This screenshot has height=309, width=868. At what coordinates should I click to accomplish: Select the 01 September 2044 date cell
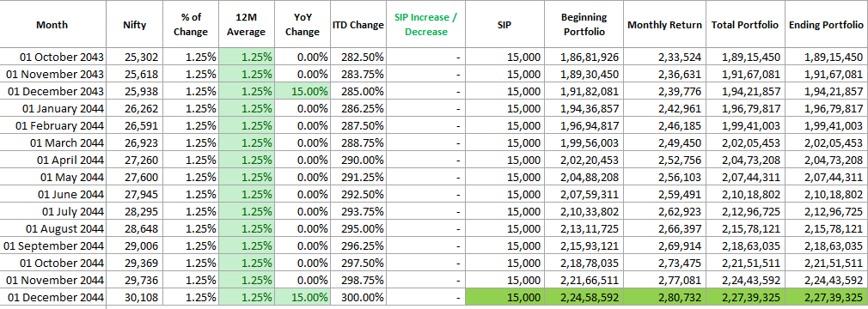point(52,245)
